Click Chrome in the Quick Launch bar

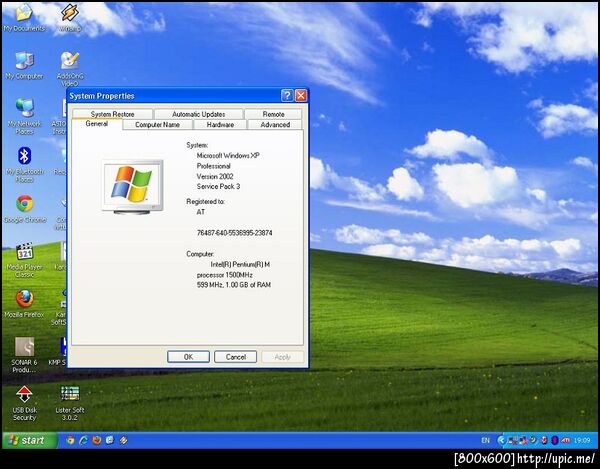point(70,440)
